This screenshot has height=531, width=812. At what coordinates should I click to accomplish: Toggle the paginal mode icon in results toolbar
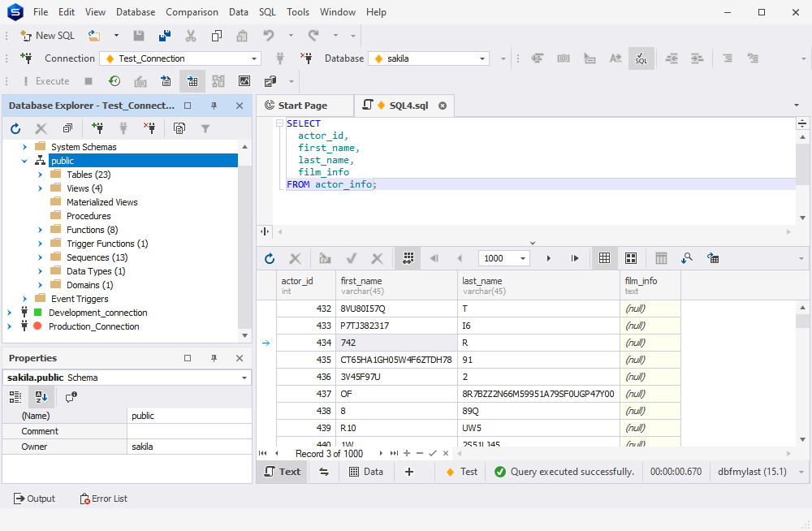(x=408, y=258)
